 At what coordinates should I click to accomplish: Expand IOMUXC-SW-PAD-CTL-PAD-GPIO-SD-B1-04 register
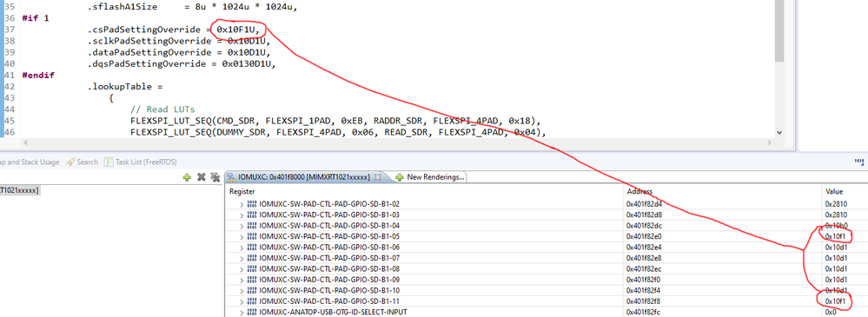tap(242, 226)
